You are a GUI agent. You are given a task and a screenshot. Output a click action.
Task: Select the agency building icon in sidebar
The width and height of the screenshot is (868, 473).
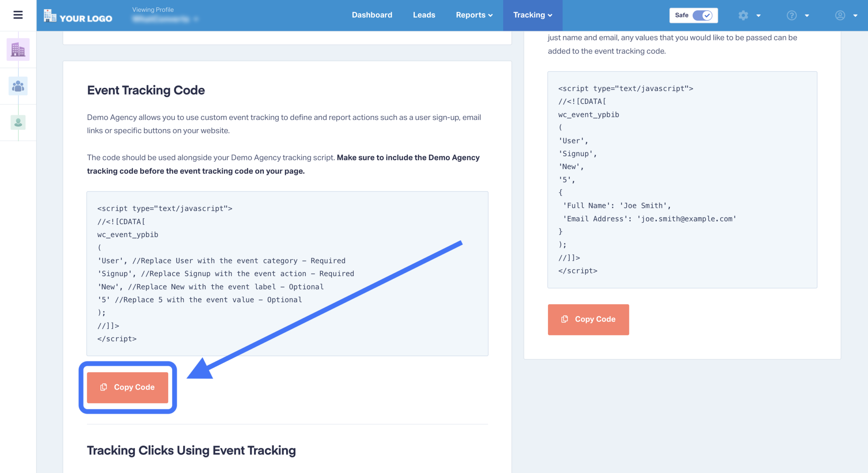18,50
